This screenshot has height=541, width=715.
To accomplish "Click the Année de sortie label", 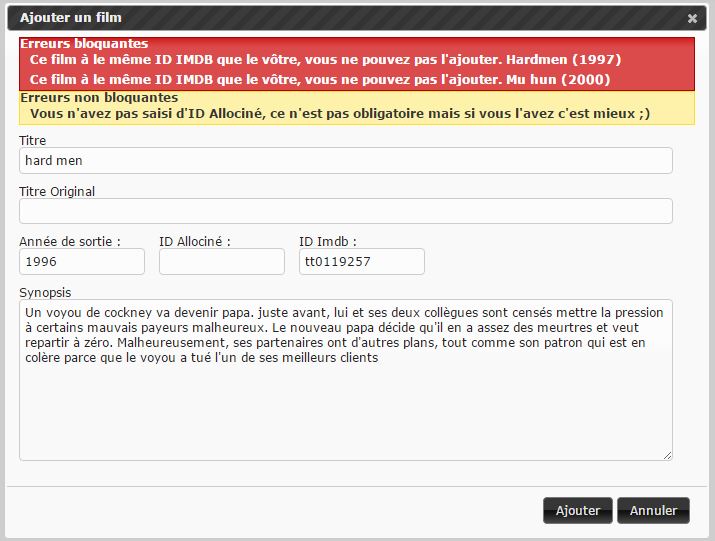I will click(70, 241).
